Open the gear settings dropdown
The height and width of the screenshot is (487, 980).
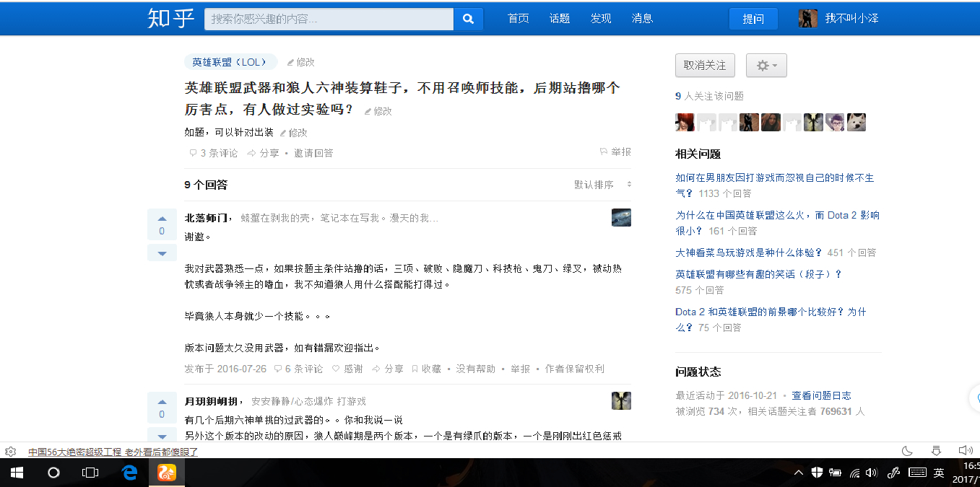(766, 66)
